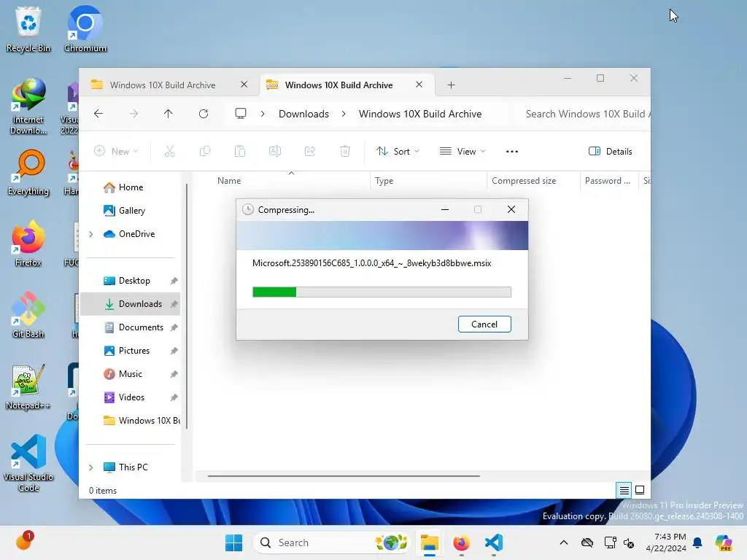Toggle the Details pane
Screen dimensions: 747x560
pos(611,152)
